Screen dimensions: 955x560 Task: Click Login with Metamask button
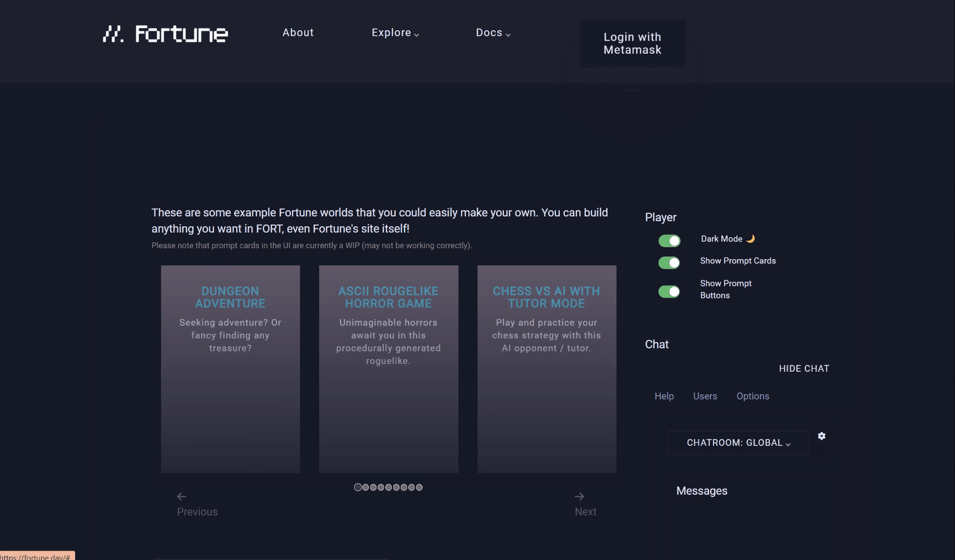[632, 43]
